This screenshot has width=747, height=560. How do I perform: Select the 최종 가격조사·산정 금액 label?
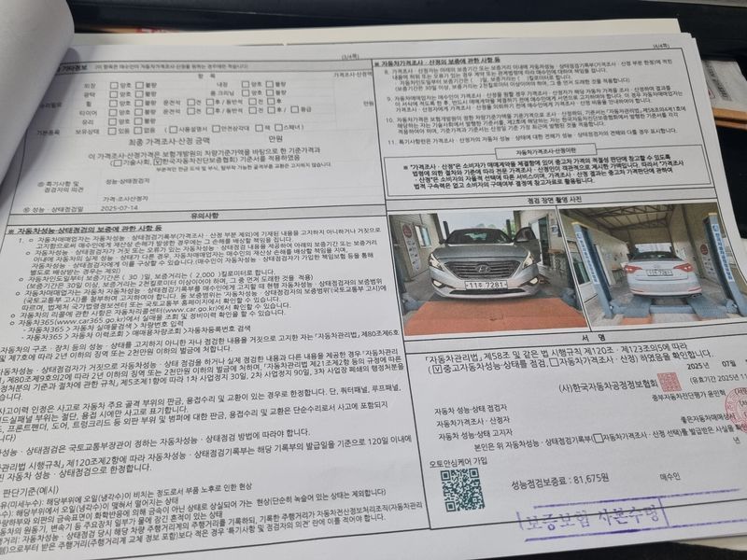(169, 142)
